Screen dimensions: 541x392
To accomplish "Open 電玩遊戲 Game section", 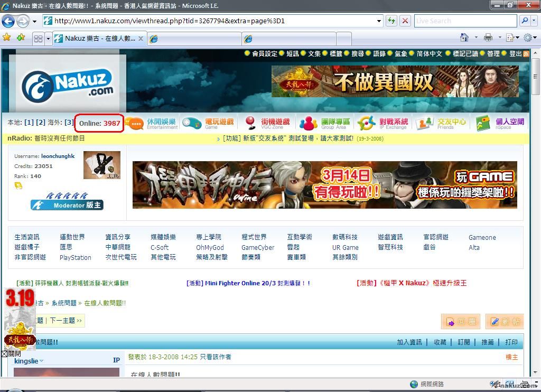I will pyautogui.click(x=208, y=123).
